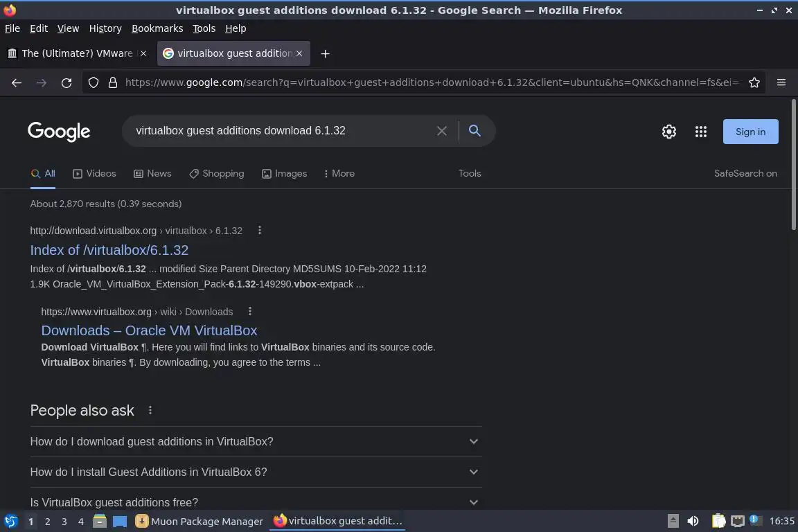Image resolution: width=798 pixels, height=532 pixels.
Task: Open options for Downloads wiki result
Action: point(250,311)
